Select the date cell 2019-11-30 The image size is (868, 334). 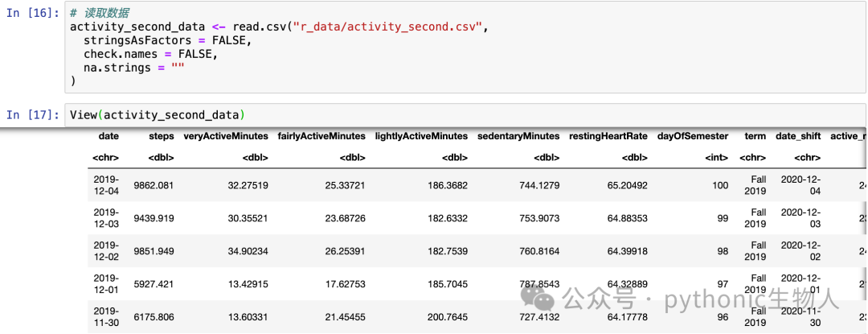tap(106, 317)
